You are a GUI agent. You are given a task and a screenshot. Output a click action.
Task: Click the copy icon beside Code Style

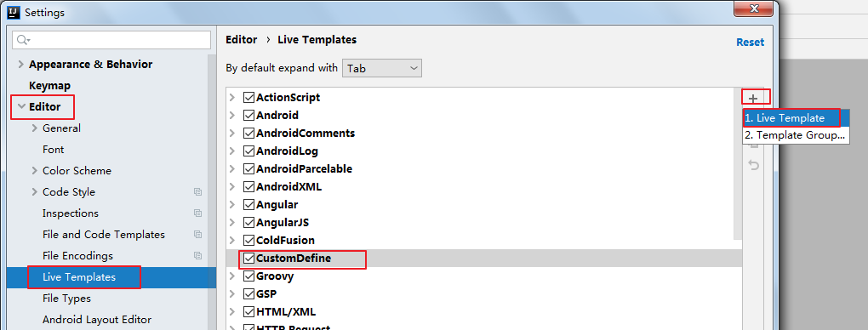pos(197,192)
